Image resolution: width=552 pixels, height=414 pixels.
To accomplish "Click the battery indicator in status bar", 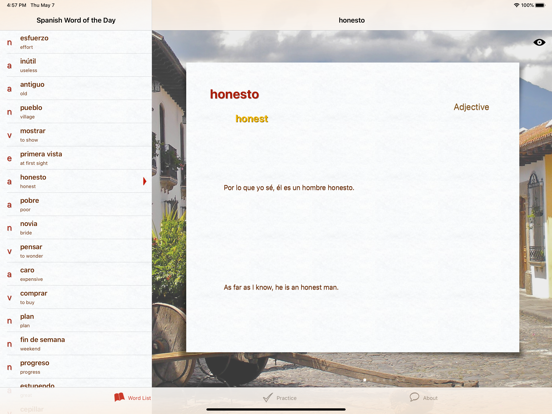I will (540, 5).
